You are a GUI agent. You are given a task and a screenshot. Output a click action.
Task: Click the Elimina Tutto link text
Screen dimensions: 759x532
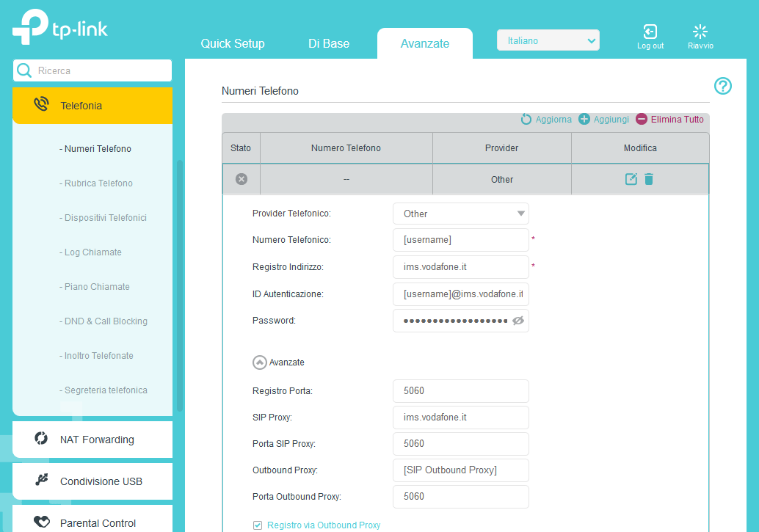point(677,119)
